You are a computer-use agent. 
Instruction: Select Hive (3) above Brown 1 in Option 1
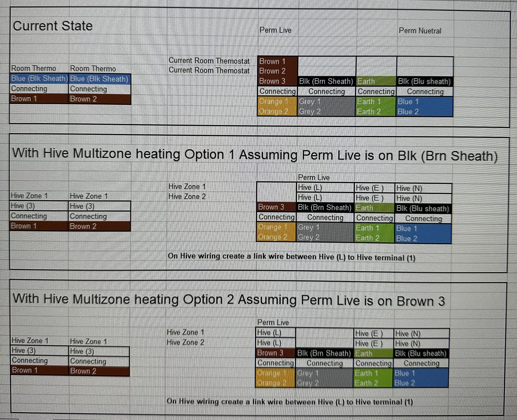click(23, 206)
